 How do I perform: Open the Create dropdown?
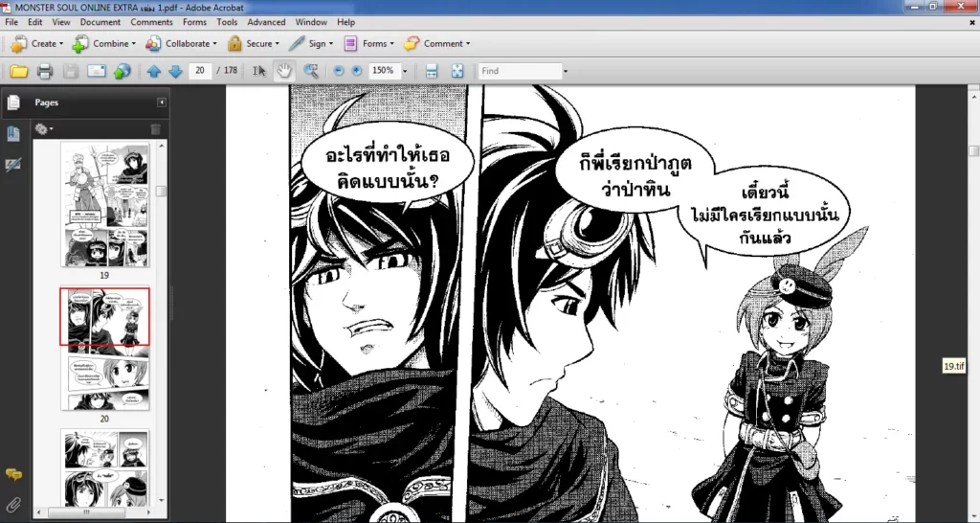[37, 44]
